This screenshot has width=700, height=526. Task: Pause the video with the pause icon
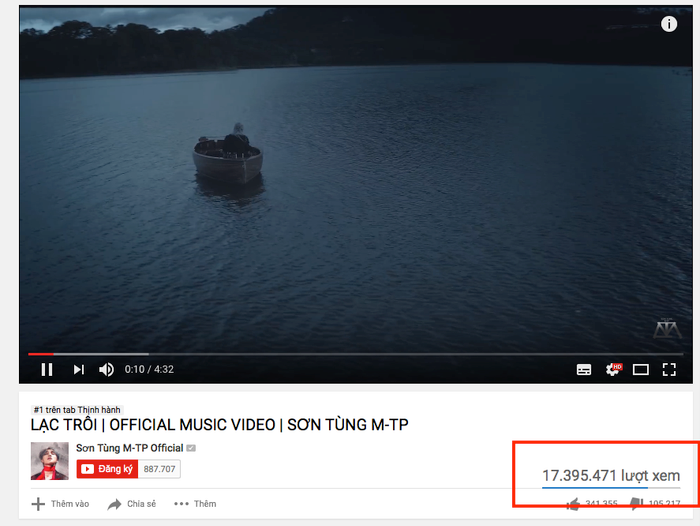pos(47,370)
